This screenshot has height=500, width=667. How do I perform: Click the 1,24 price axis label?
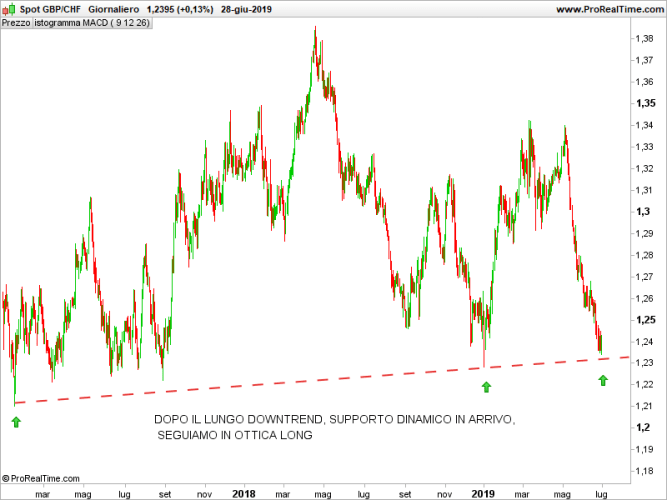point(644,341)
